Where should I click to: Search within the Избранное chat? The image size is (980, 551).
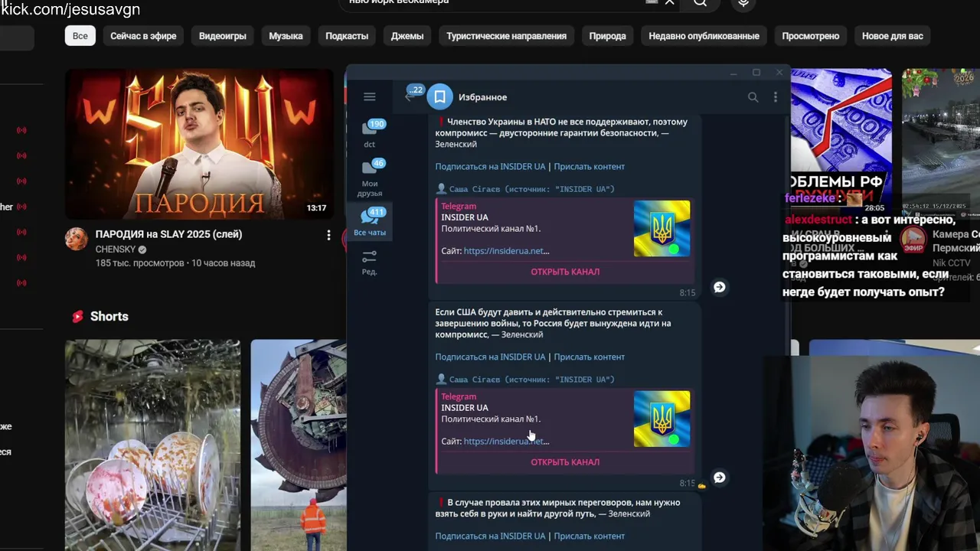pos(753,97)
